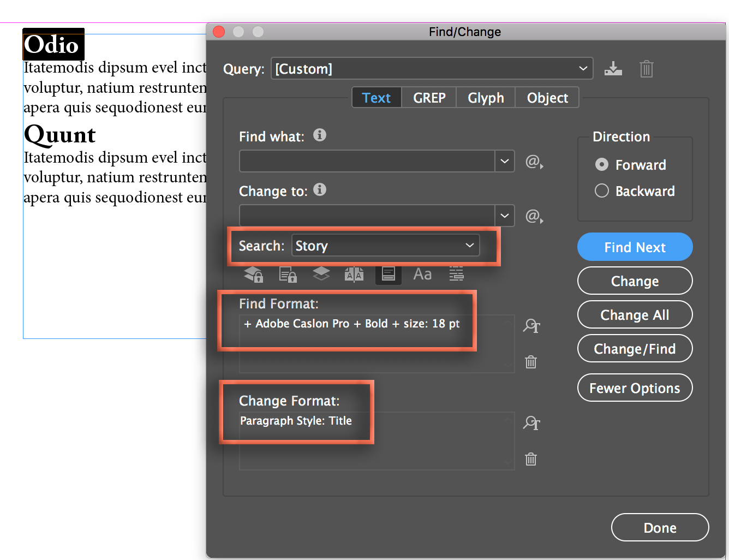The height and width of the screenshot is (560, 729).
Task: Clear Find Format attributes trash icon
Action: (531, 362)
